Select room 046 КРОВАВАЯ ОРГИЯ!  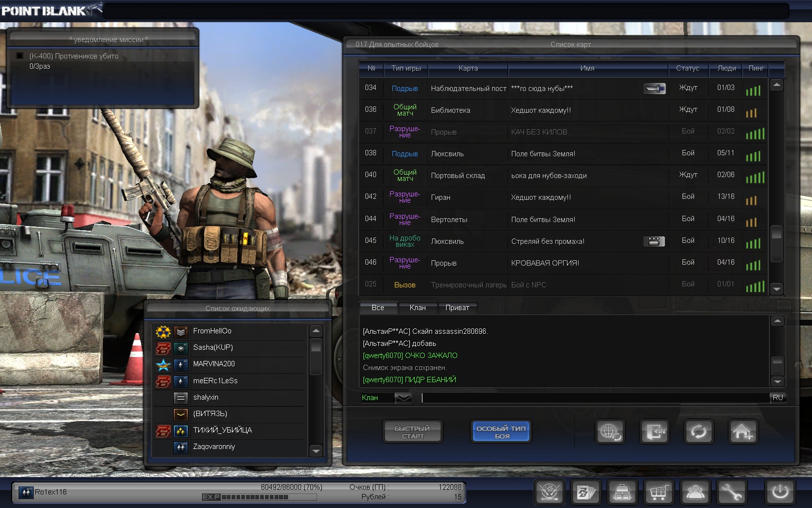pyautogui.click(x=563, y=263)
